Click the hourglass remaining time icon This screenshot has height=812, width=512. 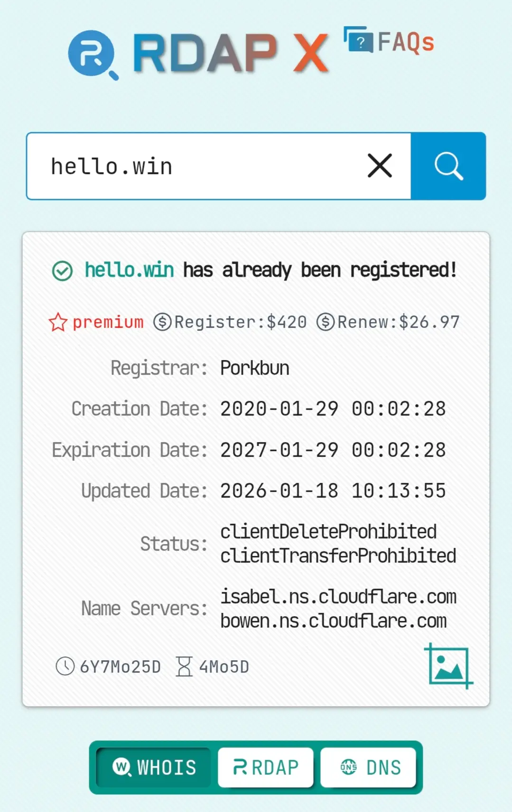184,666
